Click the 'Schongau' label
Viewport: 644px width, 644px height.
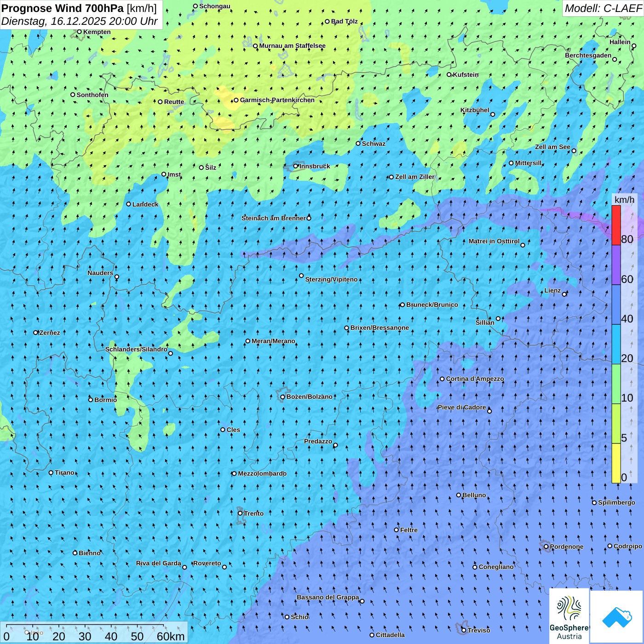[215, 6]
